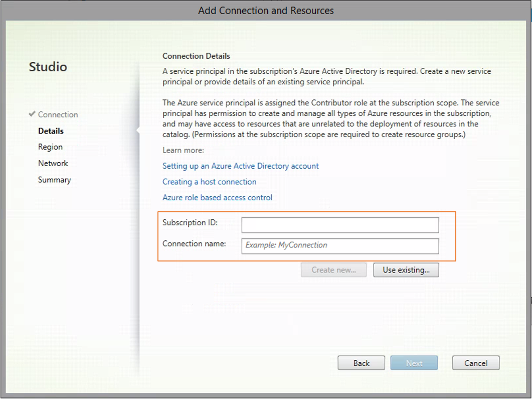Jump to the Summary step
This screenshot has width=532, height=399.
(54, 180)
